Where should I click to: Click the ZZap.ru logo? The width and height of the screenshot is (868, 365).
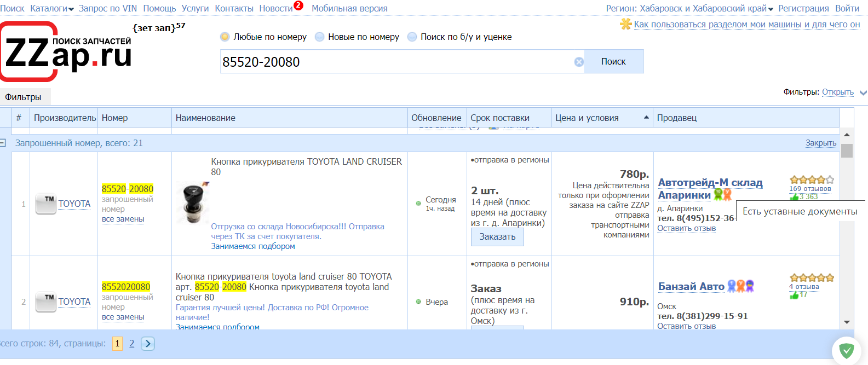click(x=66, y=53)
